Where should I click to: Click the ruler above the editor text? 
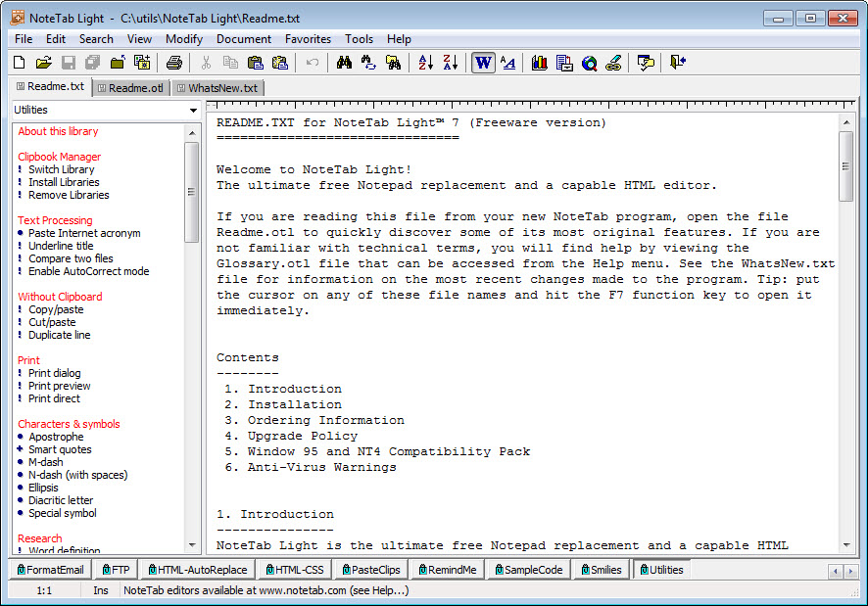(530, 105)
